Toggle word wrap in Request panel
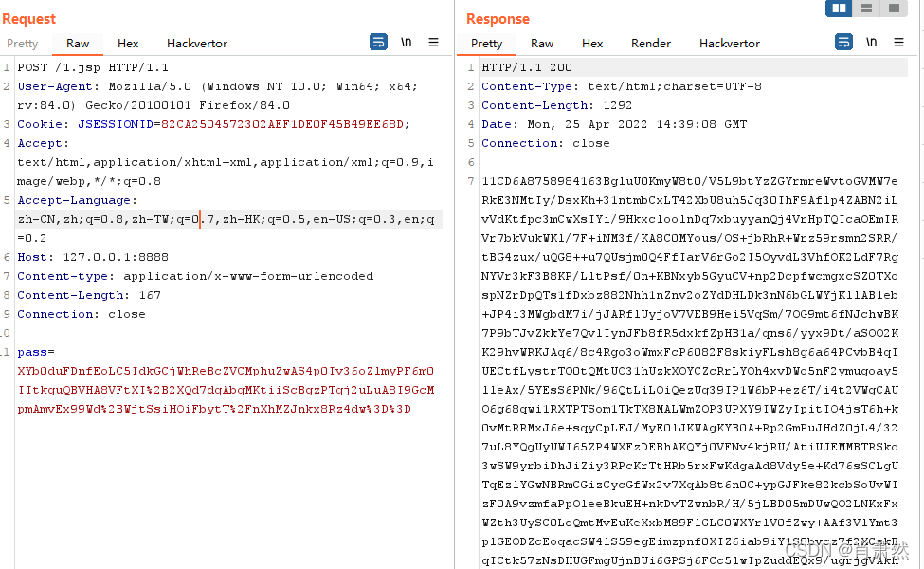This screenshot has height=569, width=924. click(378, 43)
